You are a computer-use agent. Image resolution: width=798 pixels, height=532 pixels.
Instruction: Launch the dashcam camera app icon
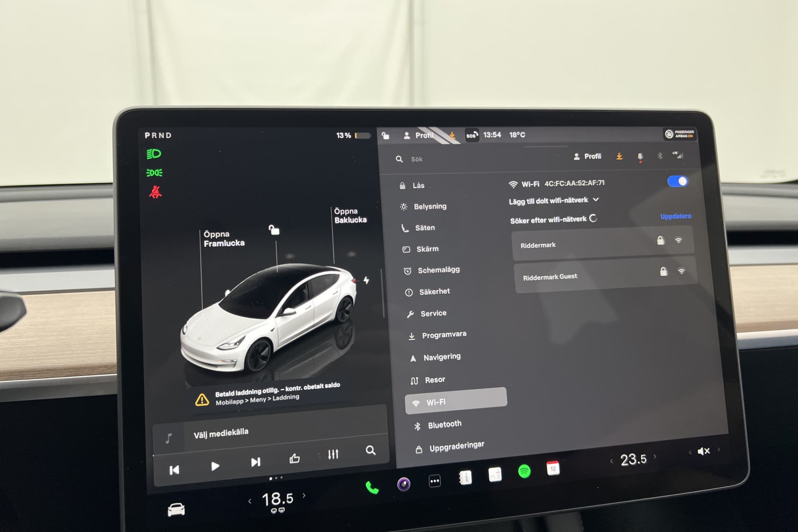click(403, 484)
